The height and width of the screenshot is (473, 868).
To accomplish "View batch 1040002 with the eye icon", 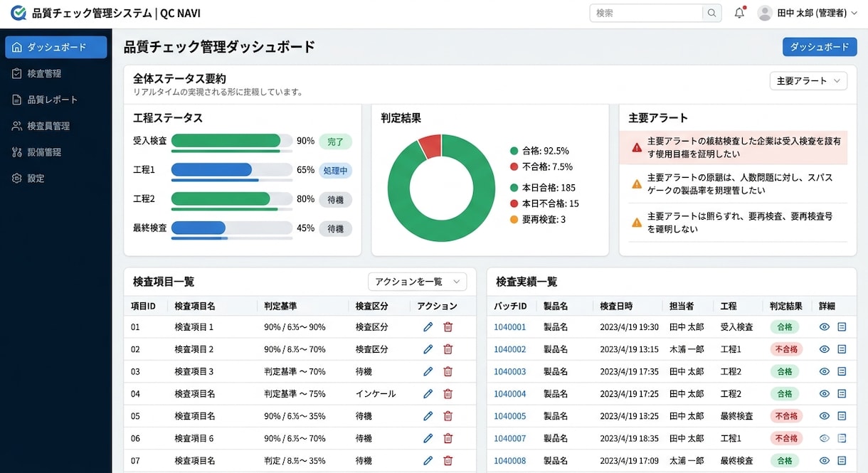I will pos(825,349).
